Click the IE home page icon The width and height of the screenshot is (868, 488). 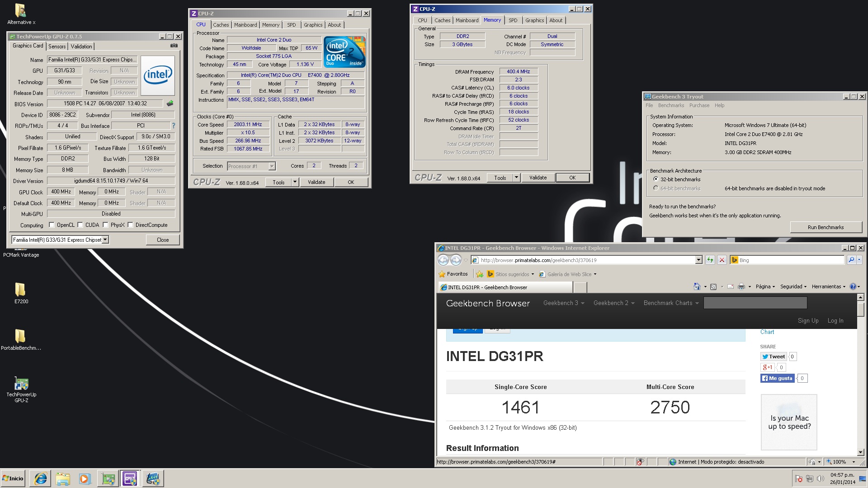[x=697, y=286]
